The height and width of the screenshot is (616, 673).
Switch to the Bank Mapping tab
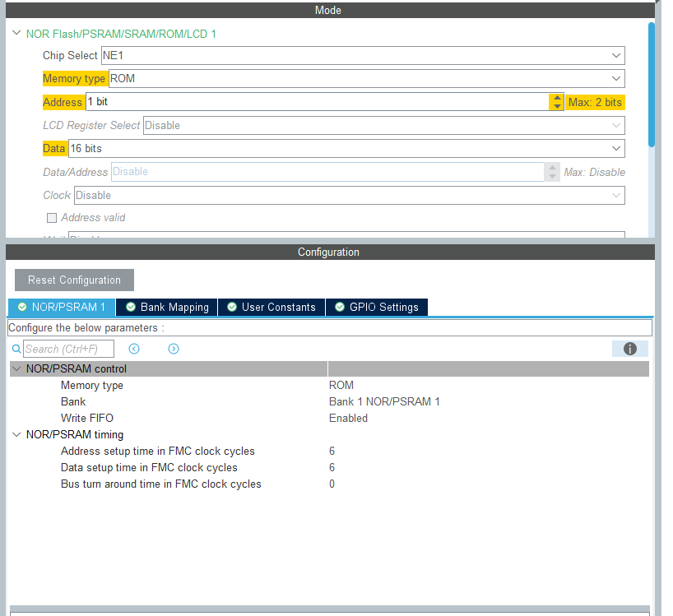(x=167, y=307)
